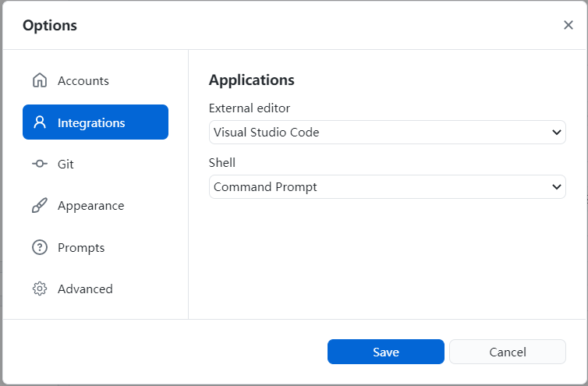
Task: Go to the Appearance tab
Action: tap(90, 206)
